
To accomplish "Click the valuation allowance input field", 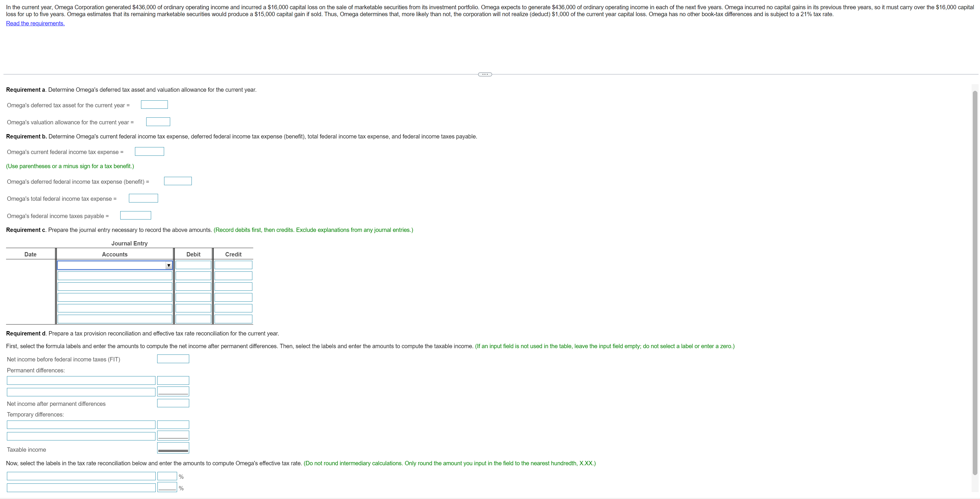I will (158, 122).
